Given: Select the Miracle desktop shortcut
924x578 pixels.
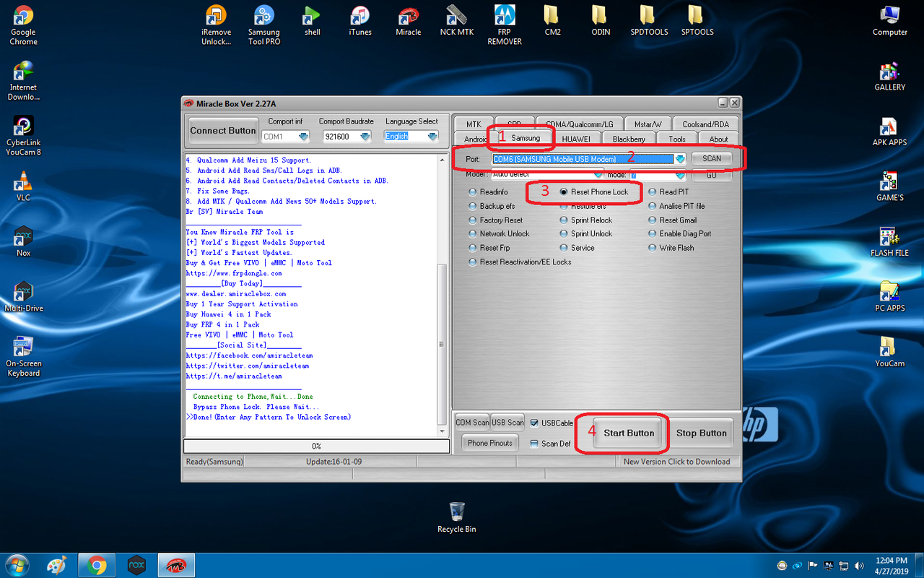Looking at the screenshot, I should coord(408,21).
